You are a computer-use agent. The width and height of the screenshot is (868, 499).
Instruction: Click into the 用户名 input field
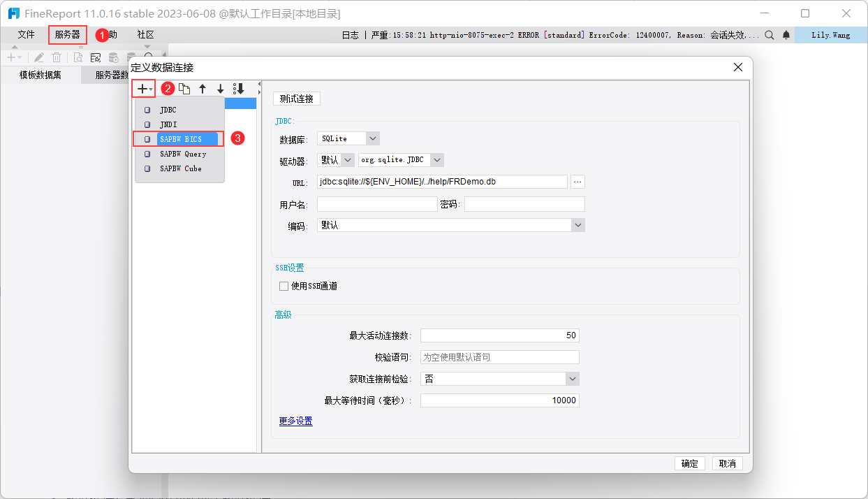[x=377, y=204]
